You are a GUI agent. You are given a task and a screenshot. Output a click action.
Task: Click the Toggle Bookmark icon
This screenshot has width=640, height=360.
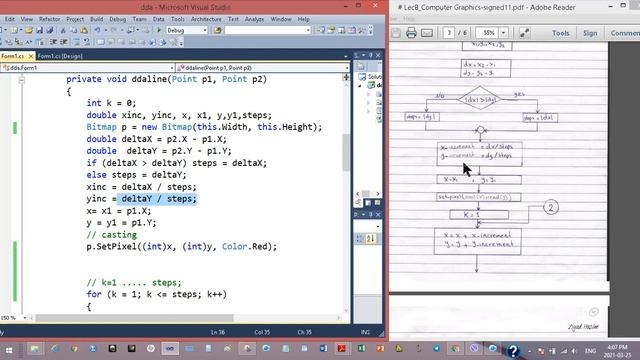100,42
